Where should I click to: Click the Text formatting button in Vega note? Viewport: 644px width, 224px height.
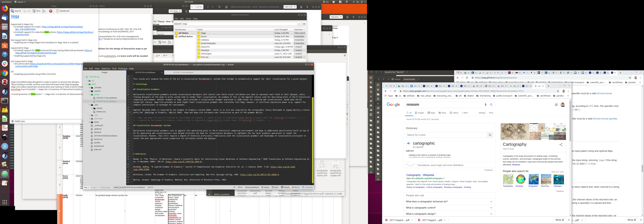[x=37, y=11]
